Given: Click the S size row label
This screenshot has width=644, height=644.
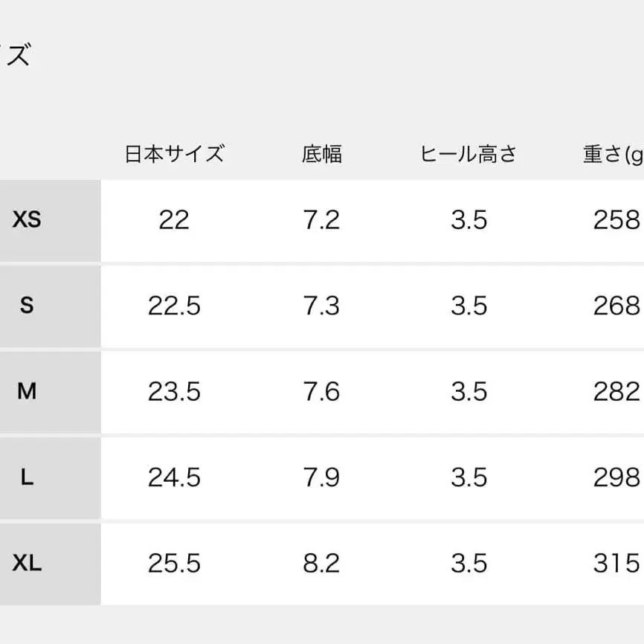Looking at the screenshot, I should pyautogui.click(x=28, y=306).
